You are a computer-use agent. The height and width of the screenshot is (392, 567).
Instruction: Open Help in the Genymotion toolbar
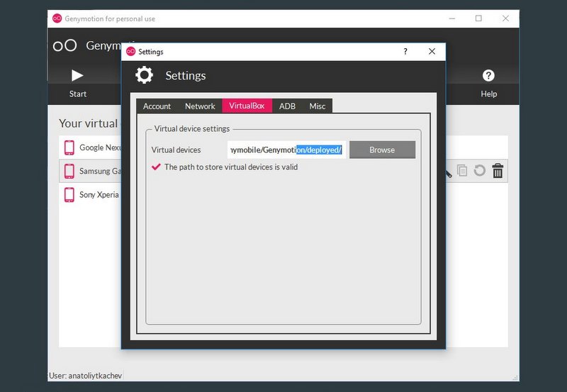click(488, 82)
